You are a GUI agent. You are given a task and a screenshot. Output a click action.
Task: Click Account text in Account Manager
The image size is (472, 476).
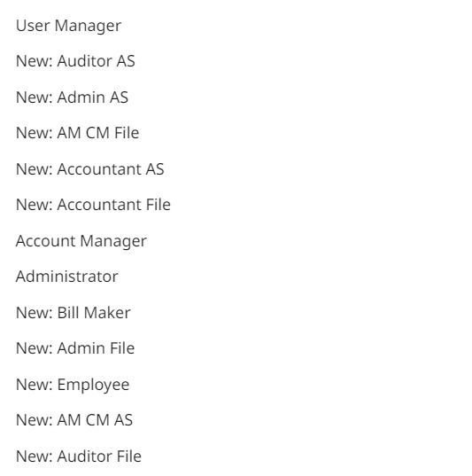click(46, 241)
